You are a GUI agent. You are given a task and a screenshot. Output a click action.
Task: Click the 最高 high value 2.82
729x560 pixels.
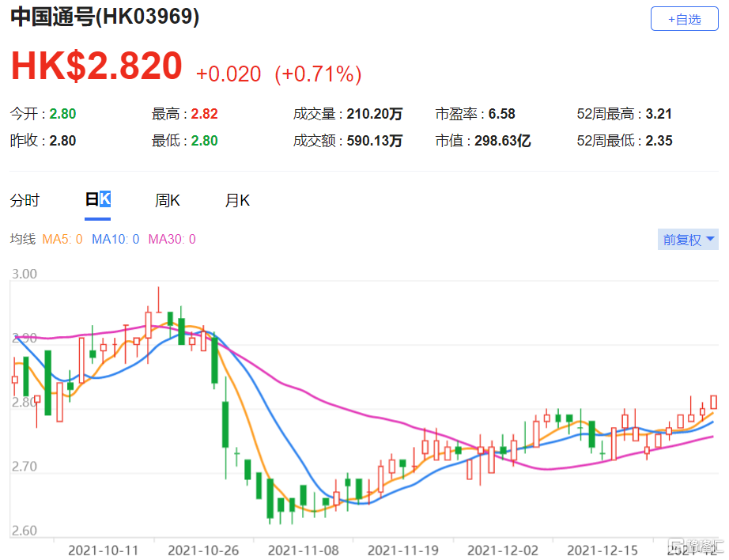205,113
